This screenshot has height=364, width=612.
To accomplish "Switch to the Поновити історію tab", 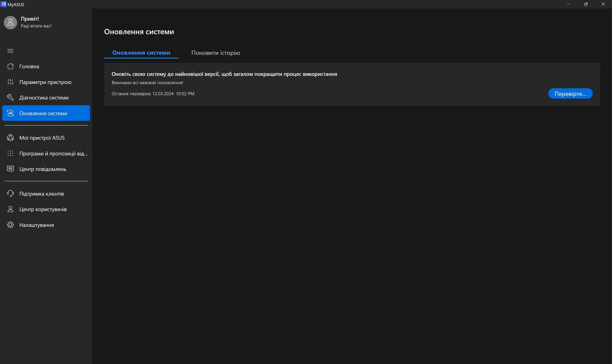I will pos(216,53).
